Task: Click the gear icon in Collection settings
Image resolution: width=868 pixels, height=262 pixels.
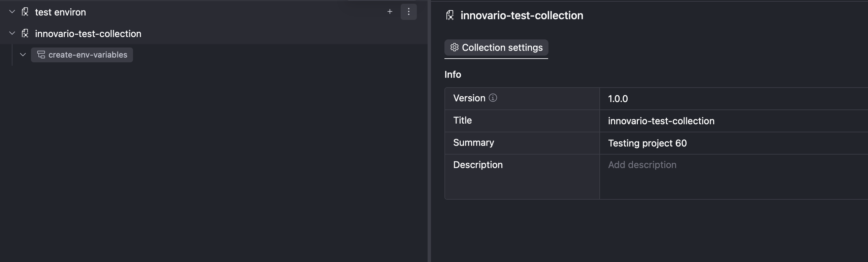Action: point(454,47)
